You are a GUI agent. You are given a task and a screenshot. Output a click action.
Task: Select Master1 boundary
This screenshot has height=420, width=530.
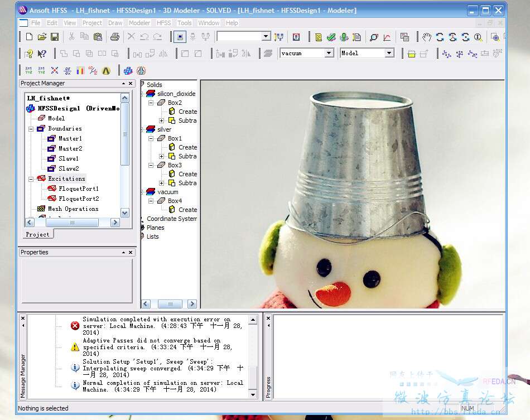pyautogui.click(x=70, y=138)
